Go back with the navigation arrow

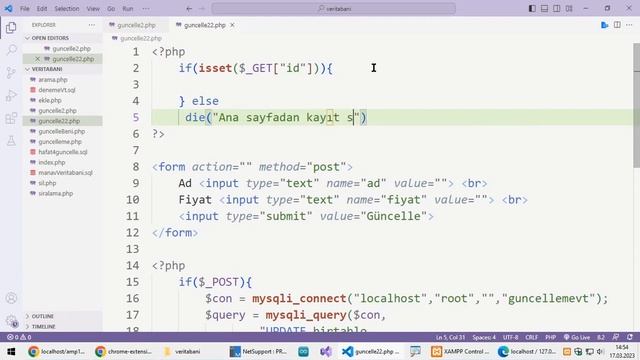click(x=189, y=9)
